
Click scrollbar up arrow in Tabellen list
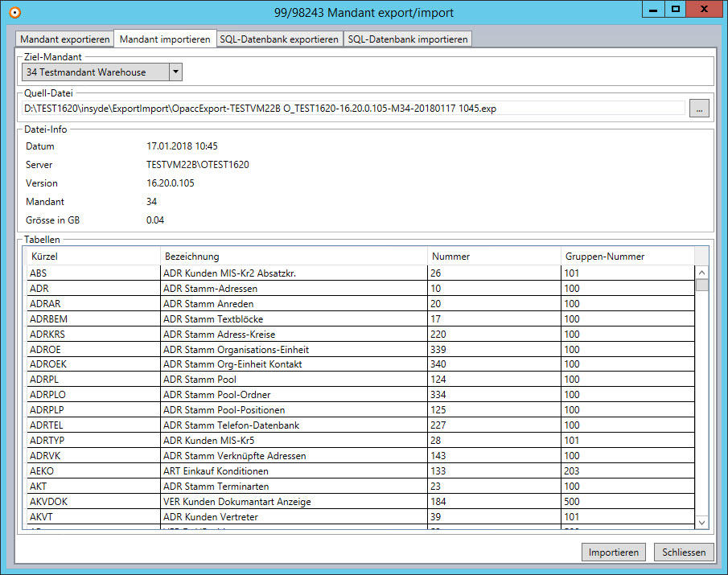pyautogui.click(x=702, y=273)
